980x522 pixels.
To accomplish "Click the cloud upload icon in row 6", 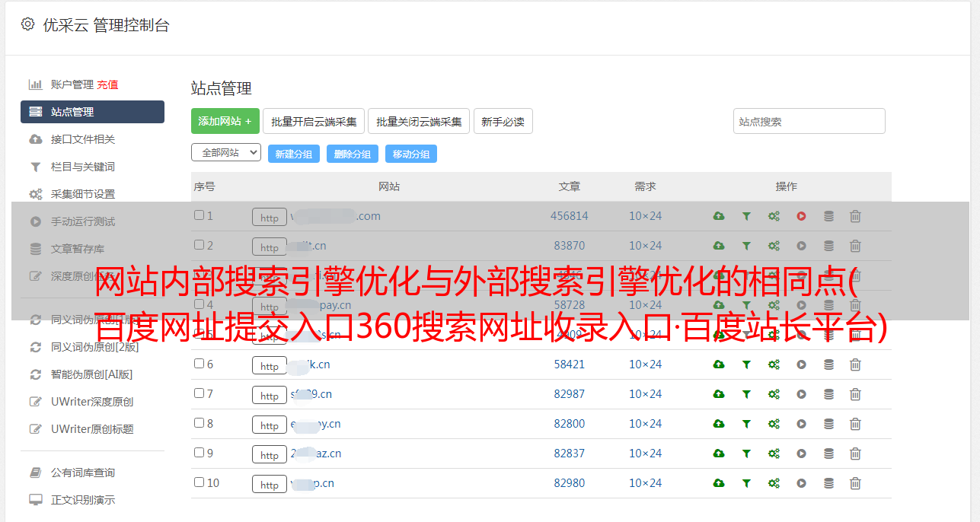I will pyautogui.click(x=719, y=364).
